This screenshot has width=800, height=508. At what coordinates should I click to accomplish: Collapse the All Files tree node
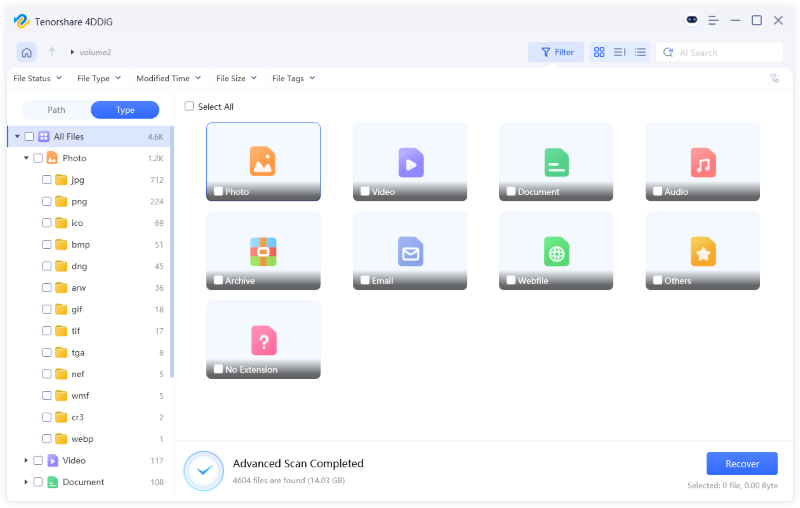point(17,136)
